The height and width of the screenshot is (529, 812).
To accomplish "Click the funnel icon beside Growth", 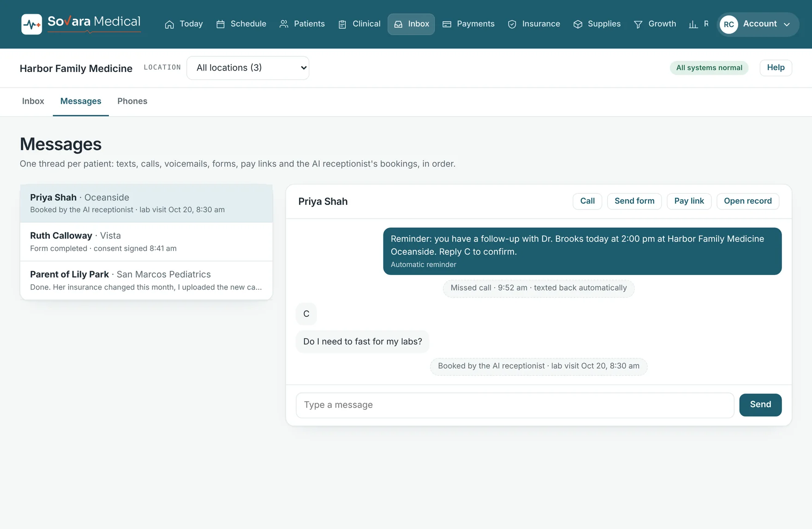I will click(638, 24).
